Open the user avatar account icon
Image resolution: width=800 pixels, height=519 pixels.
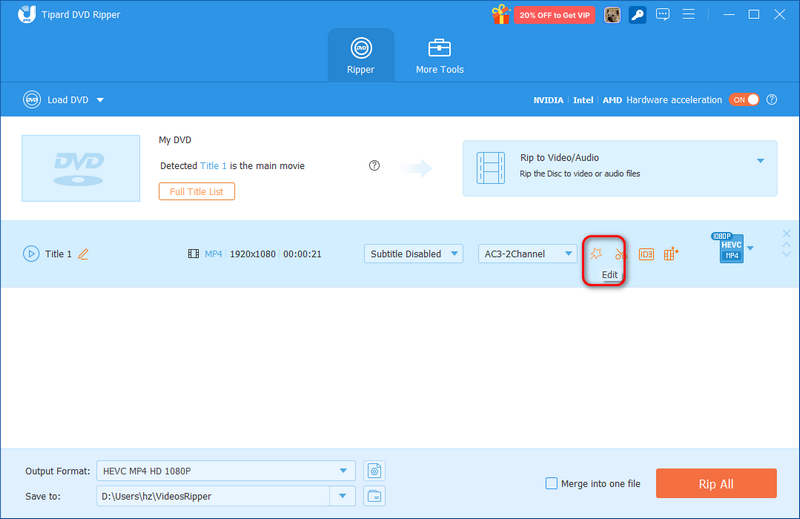[x=612, y=15]
